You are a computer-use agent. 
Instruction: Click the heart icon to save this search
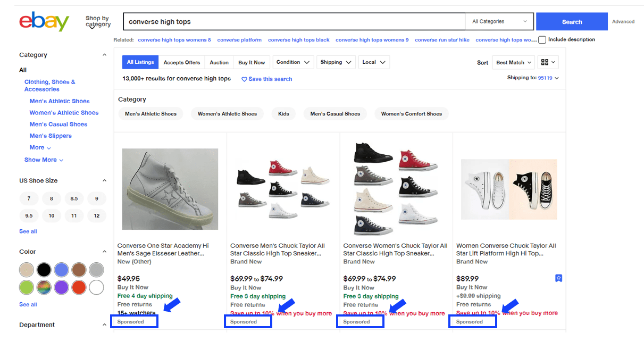point(244,79)
